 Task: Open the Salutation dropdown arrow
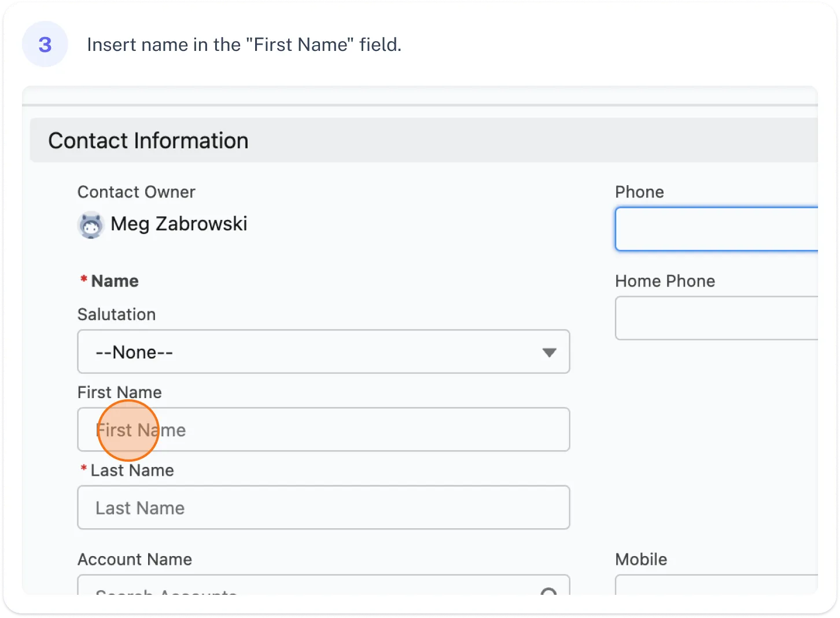point(549,352)
